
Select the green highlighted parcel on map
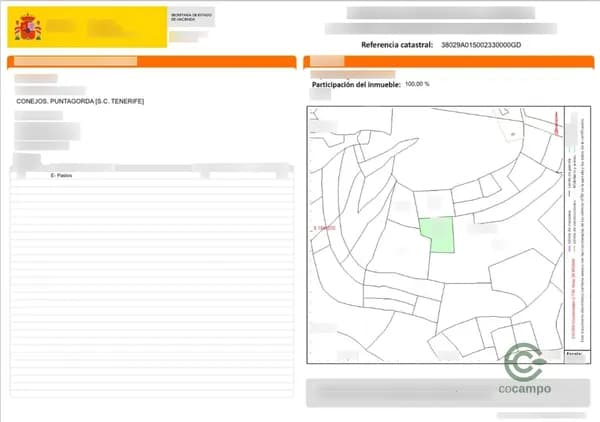pyautogui.click(x=436, y=235)
